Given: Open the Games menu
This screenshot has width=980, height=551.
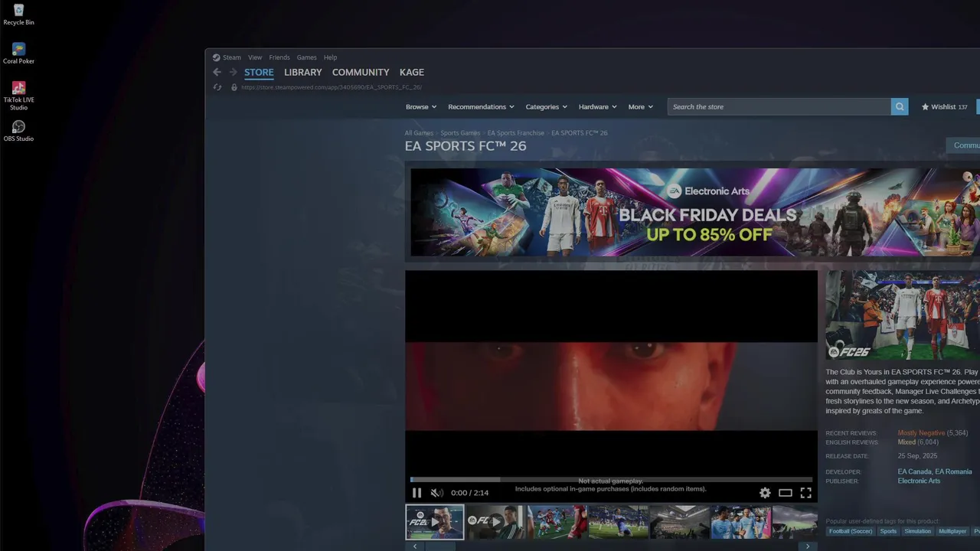Looking at the screenshot, I should [x=307, y=57].
